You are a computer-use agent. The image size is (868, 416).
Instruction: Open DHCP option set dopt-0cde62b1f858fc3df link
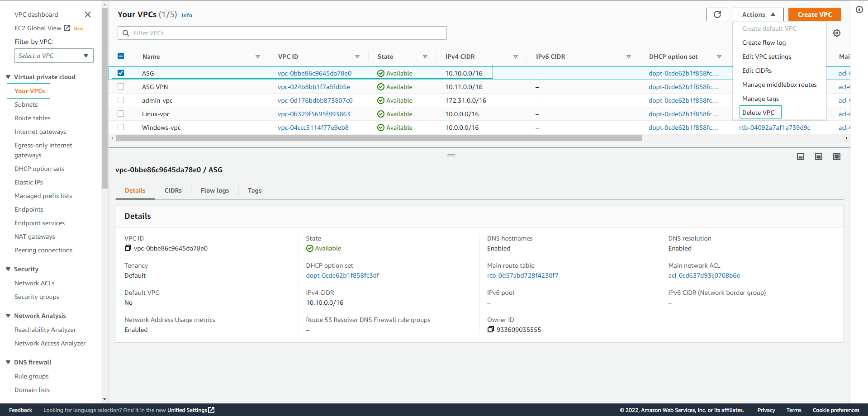[342, 275]
